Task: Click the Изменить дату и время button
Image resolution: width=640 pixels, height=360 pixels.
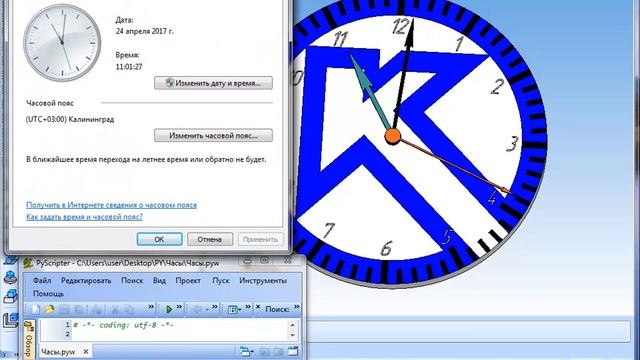Action: [x=213, y=83]
